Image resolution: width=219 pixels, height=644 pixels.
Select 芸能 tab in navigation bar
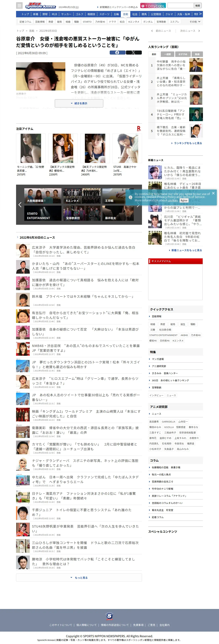click(126, 14)
